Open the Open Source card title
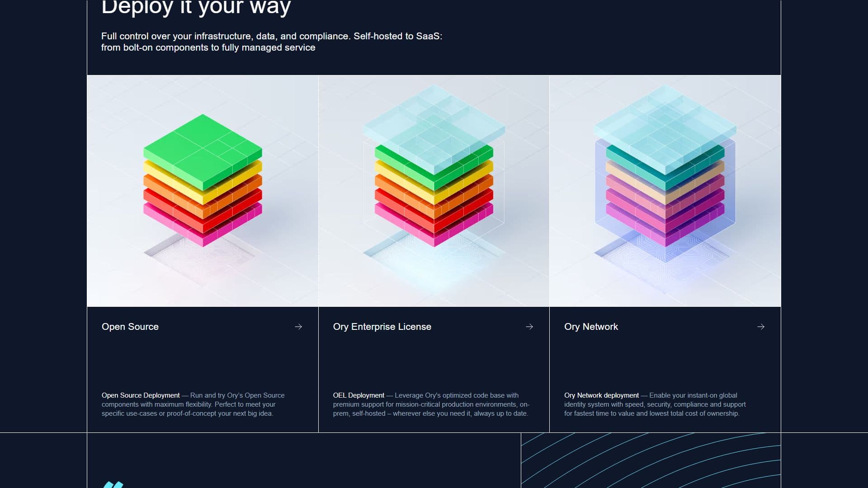 (130, 327)
